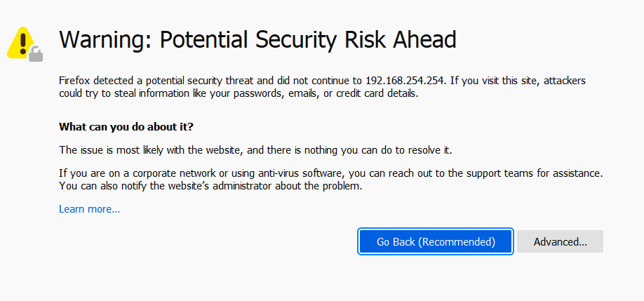Click the "What can you do about it?" subheading
The width and height of the screenshot is (644, 301).
[x=126, y=127]
